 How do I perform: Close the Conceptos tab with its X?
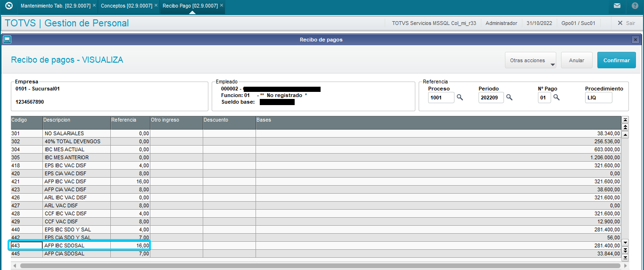click(156, 5)
